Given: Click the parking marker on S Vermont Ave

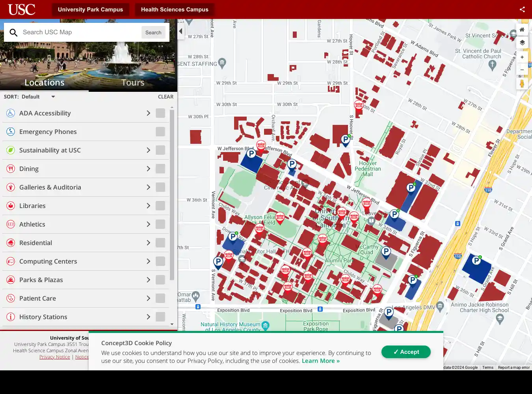Looking at the screenshot, I should coord(218,262).
